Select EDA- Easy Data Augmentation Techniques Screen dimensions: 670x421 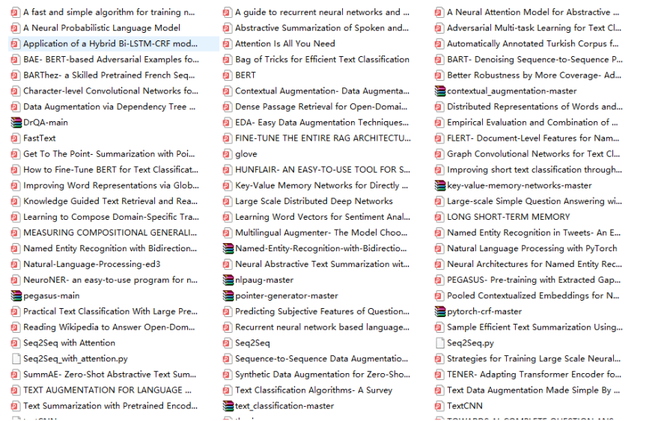[x=322, y=123]
